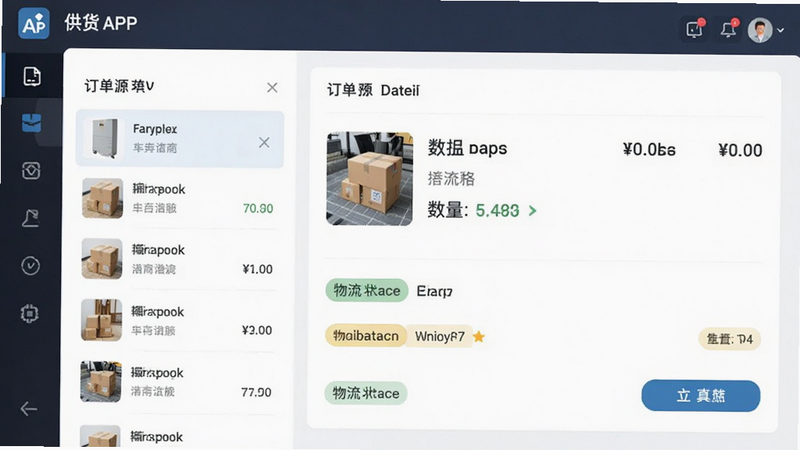This screenshot has height=450, width=800.
Task: Select the Faryplex list row
Action: click(180, 139)
